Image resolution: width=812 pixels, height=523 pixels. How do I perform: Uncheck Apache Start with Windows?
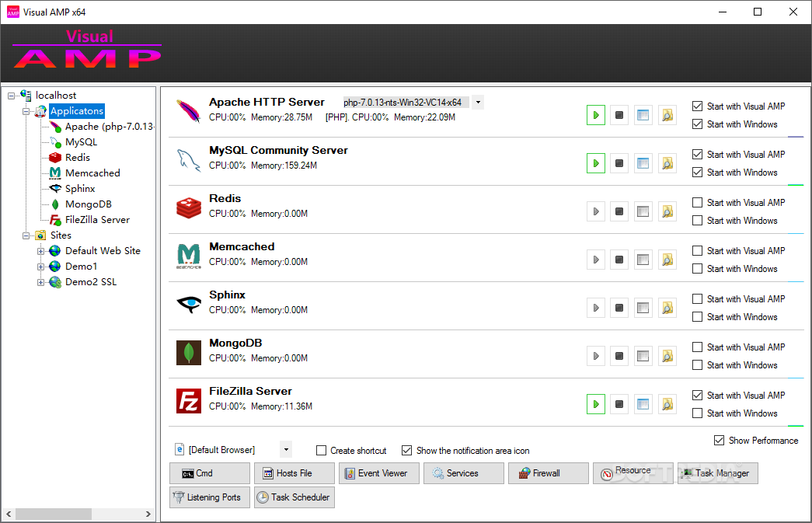698,124
